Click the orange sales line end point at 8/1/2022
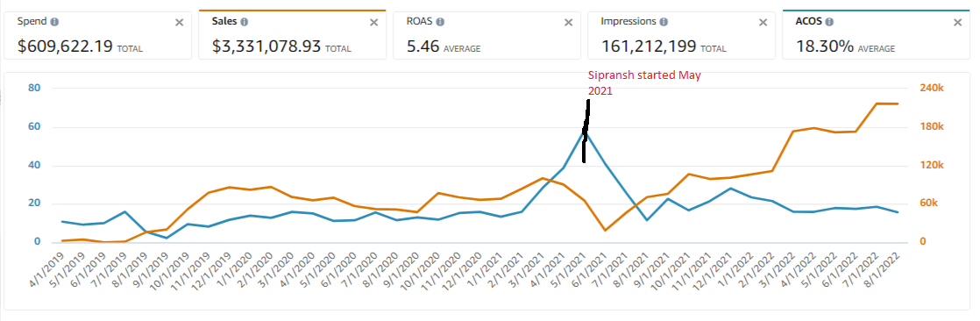This screenshot has height=321, width=980. tap(898, 103)
